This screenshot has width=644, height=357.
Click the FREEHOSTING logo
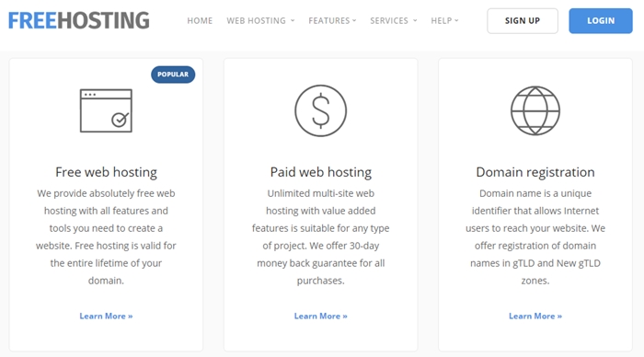coord(79,20)
